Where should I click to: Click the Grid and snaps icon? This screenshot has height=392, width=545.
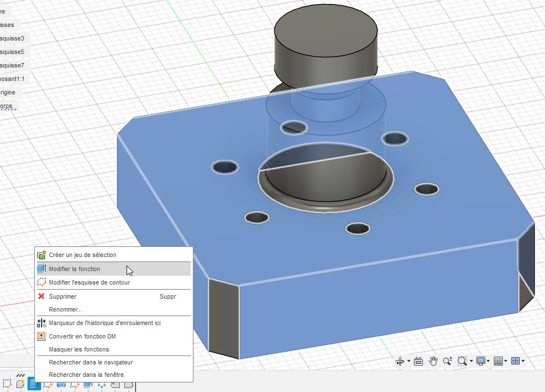click(x=498, y=361)
